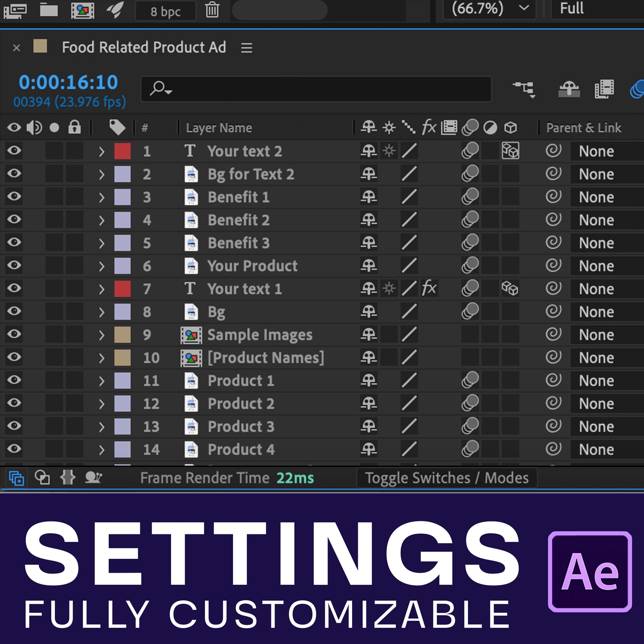Screen dimensions: 644x644
Task: Hide the Bg for Text 2 layer
Action: (14, 173)
